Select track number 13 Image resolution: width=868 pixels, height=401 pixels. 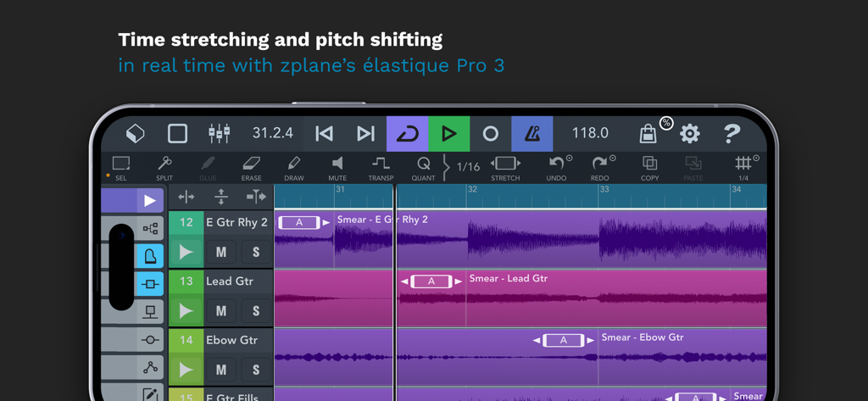pos(186,281)
